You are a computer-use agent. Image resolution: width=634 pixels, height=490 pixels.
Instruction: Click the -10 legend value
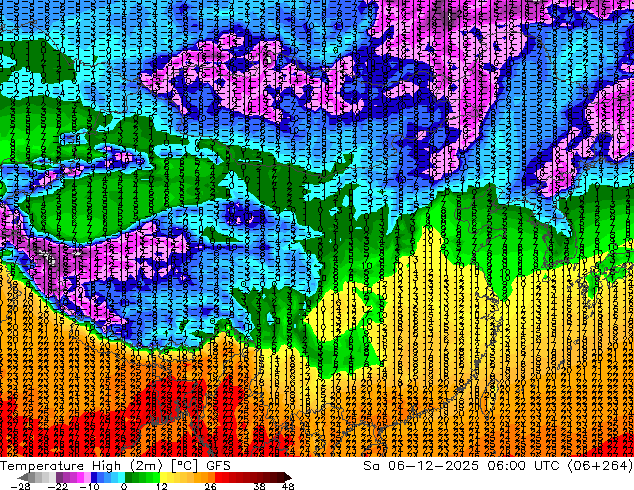coord(89,486)
